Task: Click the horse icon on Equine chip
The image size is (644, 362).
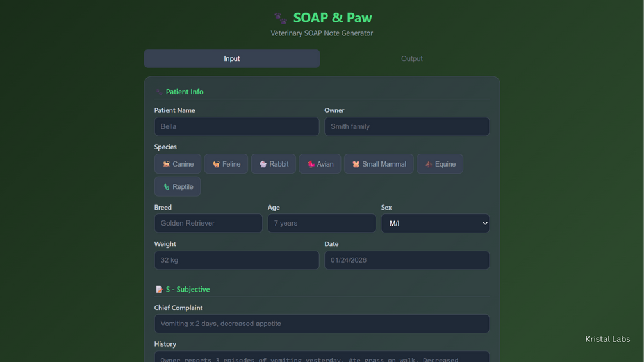Action: click(x=429, y=165)
